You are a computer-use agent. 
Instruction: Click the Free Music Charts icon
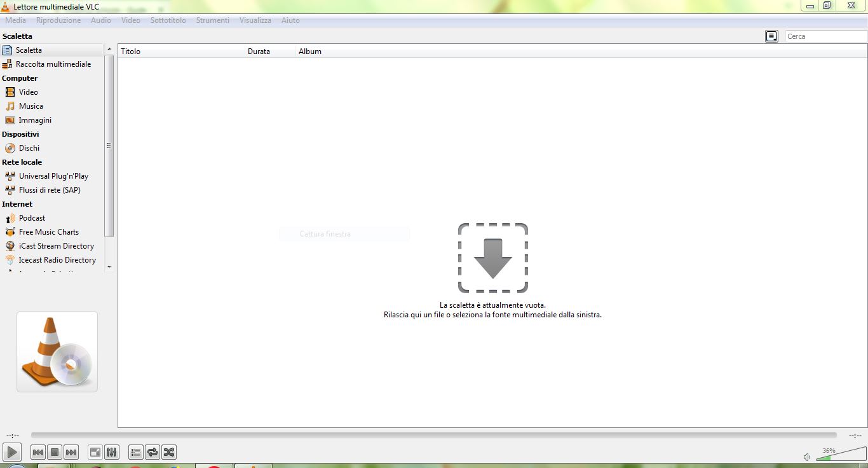pyautogui.click(x=10, y=232)
